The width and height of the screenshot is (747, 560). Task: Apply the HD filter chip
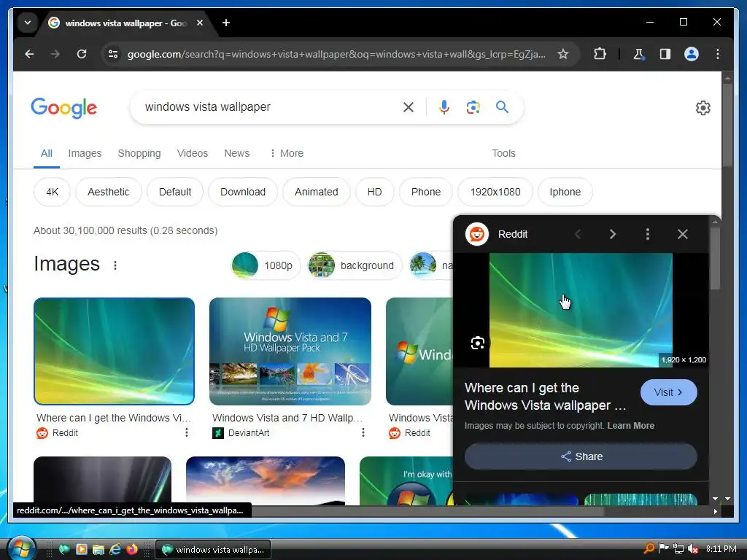coord(374,192)
